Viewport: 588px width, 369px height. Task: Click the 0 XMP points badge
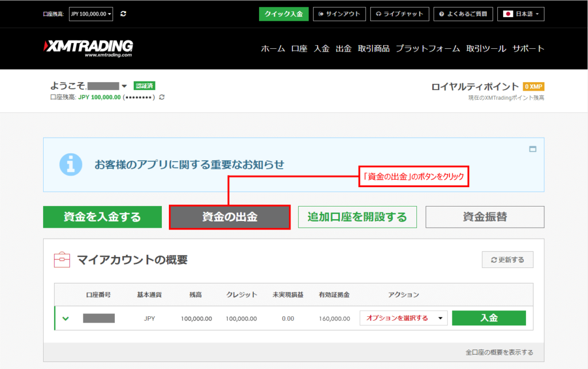point(533,87)
